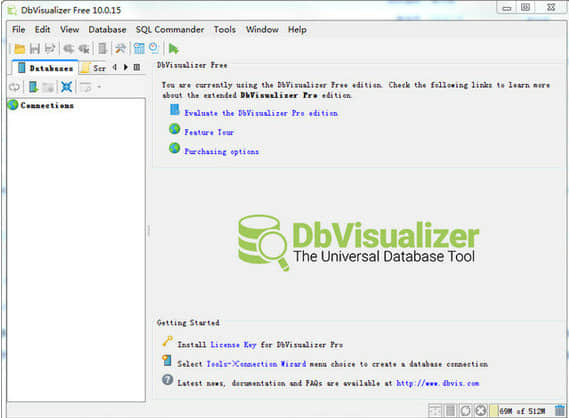The image size is (569, 418).
Task: Open the http://www.dbvis.com link
Action: click(x=438, y=383)
